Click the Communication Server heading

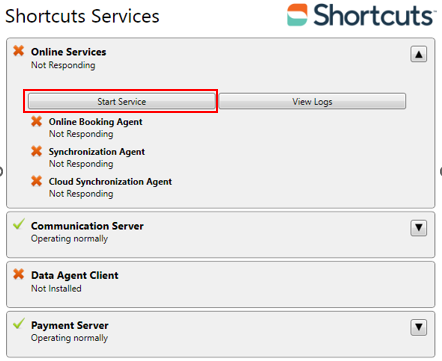click(87, 226)
